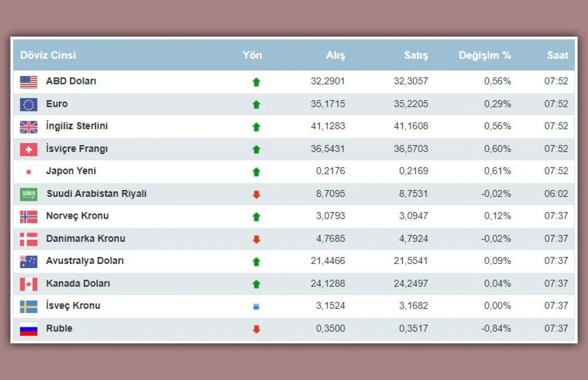
Task: Click the Russian flag beside Ruble
Action: tap(28, 329)
